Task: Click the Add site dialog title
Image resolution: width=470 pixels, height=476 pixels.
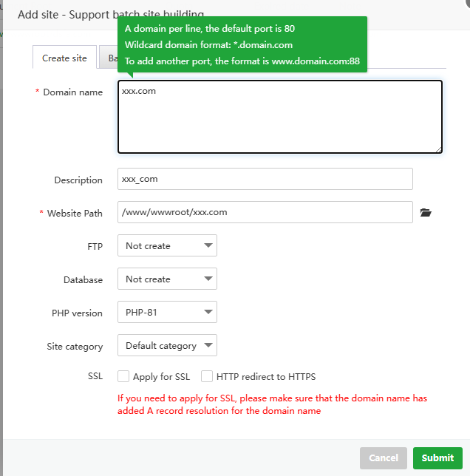Action: (x=111, y=14)
